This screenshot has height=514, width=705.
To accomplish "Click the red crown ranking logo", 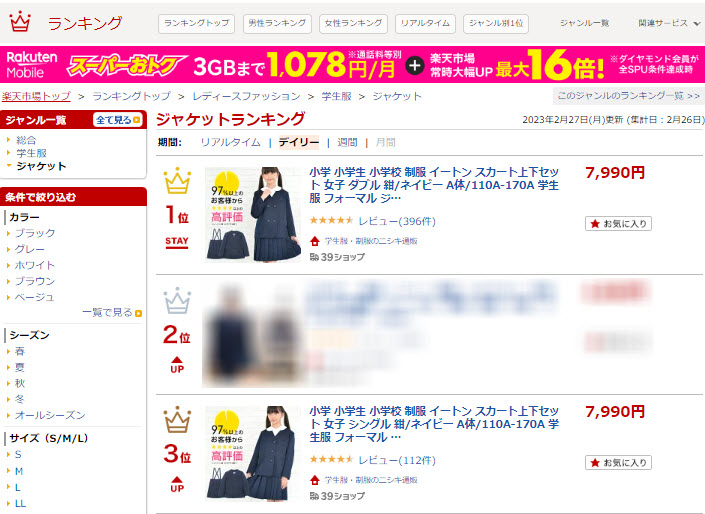I will point(20,22).
